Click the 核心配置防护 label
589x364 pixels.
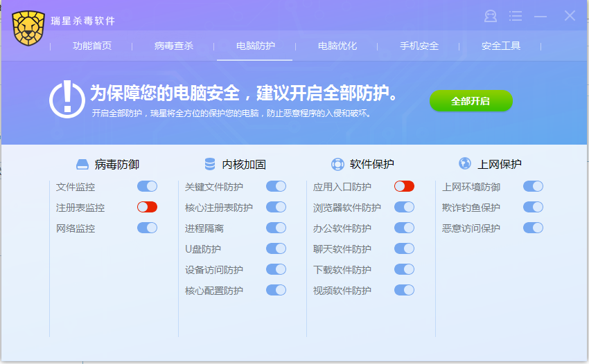click(214, 291)
